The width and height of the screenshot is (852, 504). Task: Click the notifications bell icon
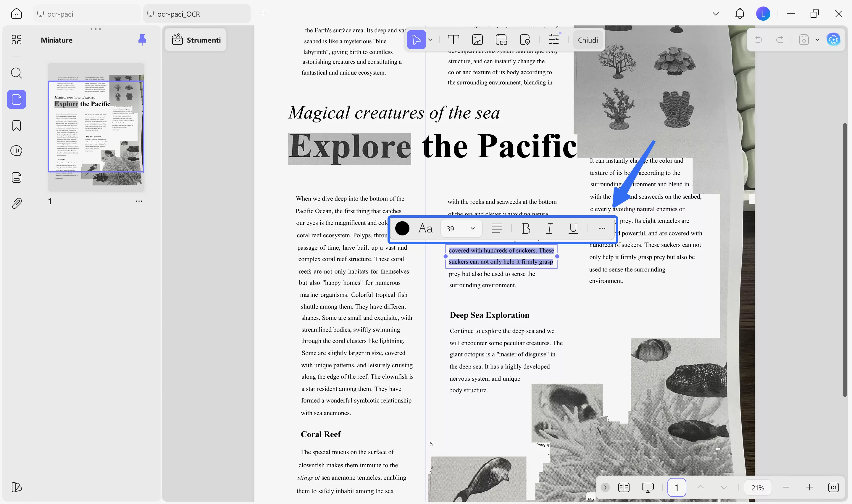[739, 14]
